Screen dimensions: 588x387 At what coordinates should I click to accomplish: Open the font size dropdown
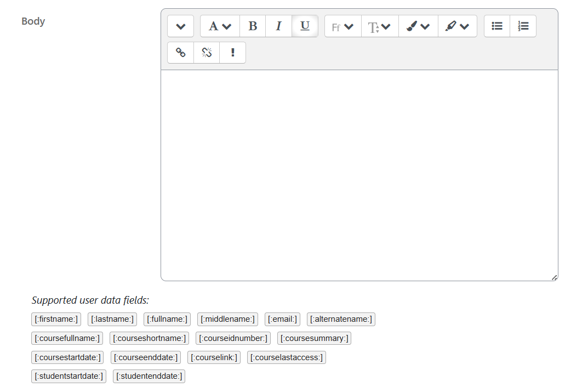[x=379, y=26]
